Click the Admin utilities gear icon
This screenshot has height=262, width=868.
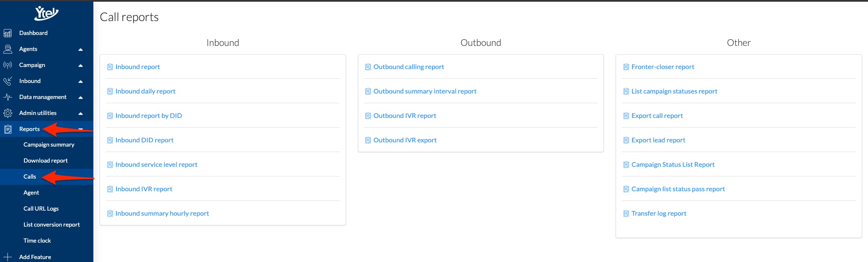pyautogui.click(x=8, y=113)
